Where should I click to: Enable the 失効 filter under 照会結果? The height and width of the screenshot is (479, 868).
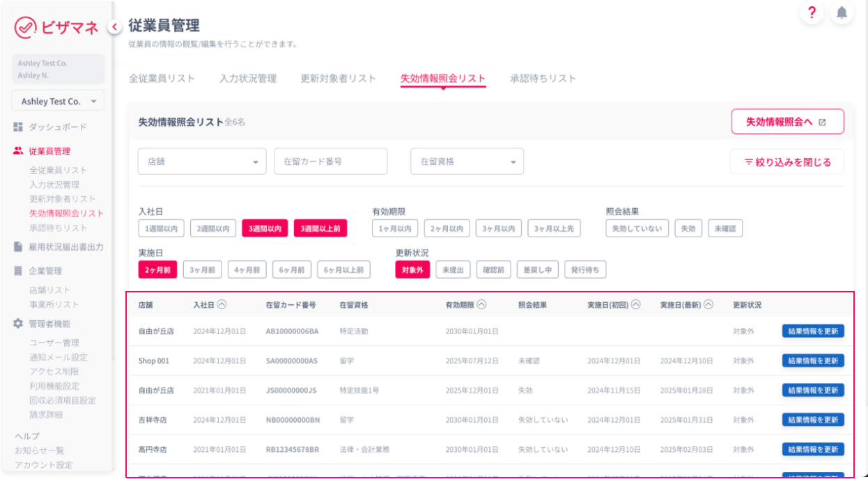coord(688,228)
